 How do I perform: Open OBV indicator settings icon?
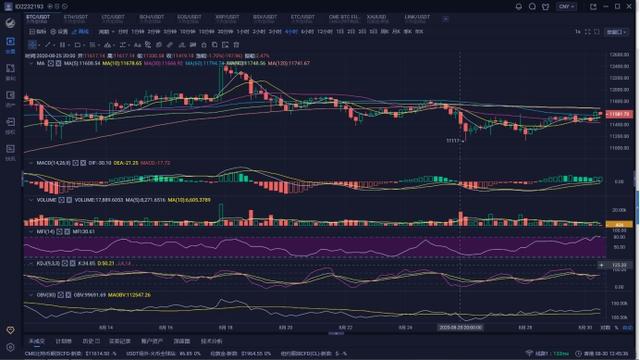coord(60,295)
